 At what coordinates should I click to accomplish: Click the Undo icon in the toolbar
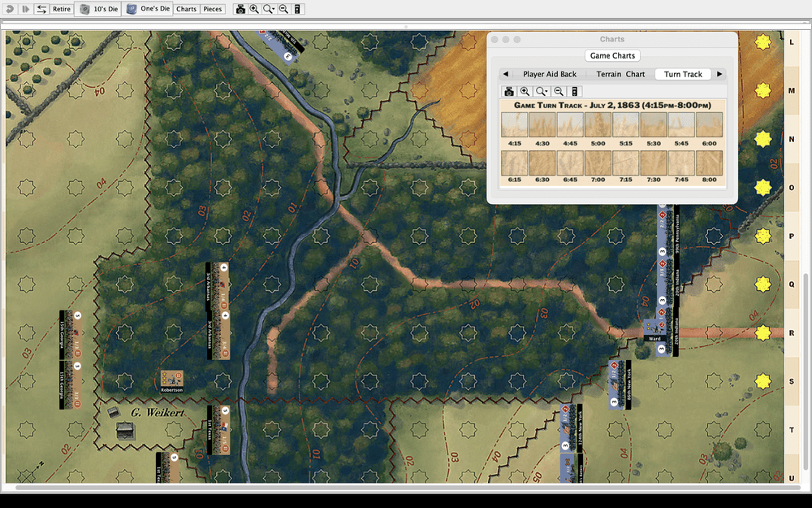click(9, 9)
